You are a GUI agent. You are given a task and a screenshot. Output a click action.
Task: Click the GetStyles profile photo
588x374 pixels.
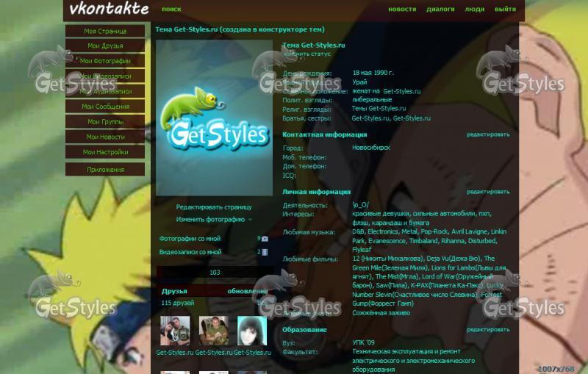coord(214,118)
